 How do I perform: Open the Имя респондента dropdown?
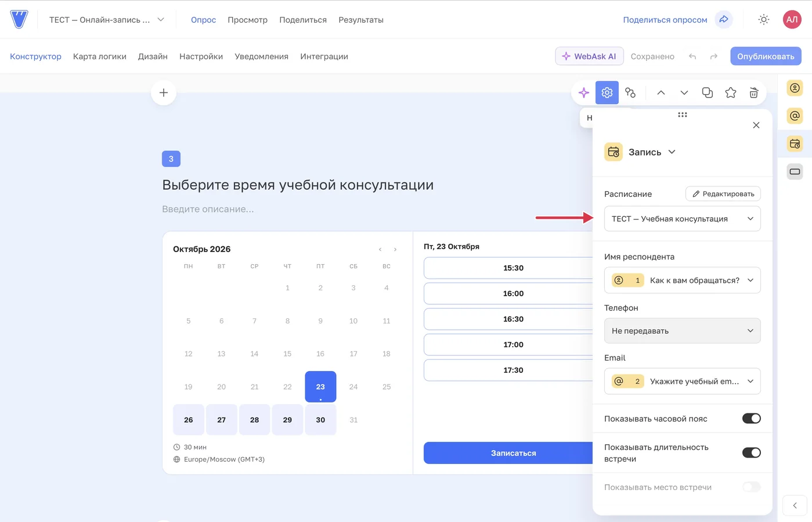click(683, 280)
